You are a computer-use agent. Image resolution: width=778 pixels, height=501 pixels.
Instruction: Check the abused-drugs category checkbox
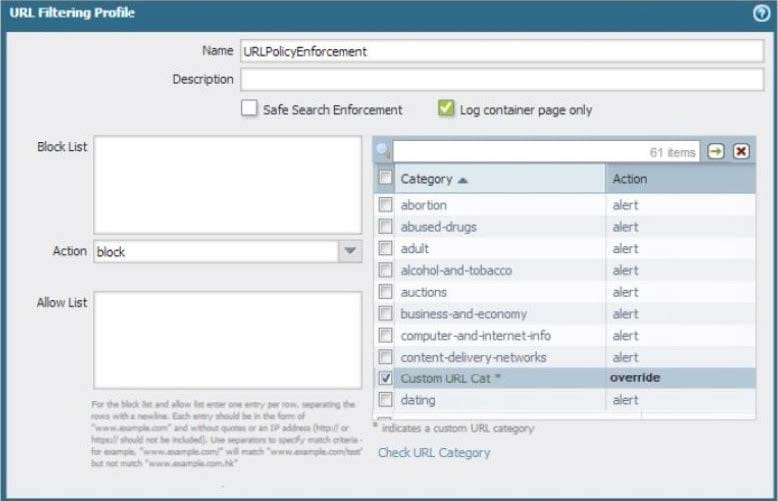[385, 227]
